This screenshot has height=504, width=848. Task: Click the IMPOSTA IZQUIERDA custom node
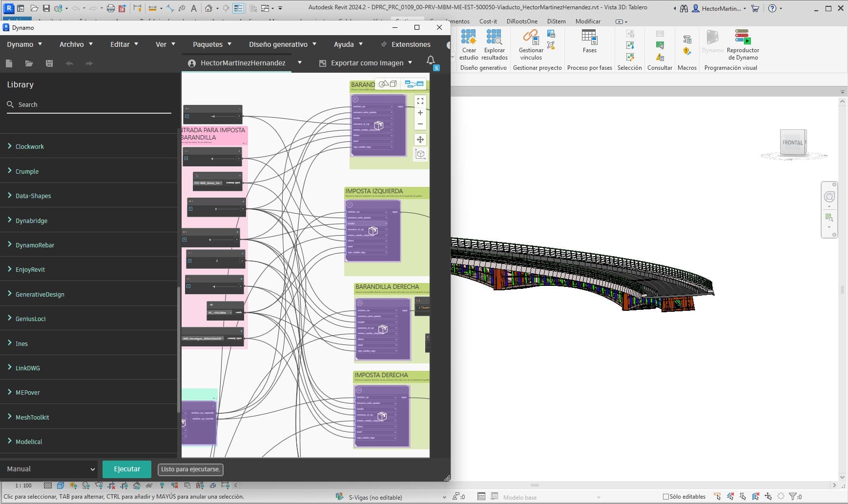(373, 231)
